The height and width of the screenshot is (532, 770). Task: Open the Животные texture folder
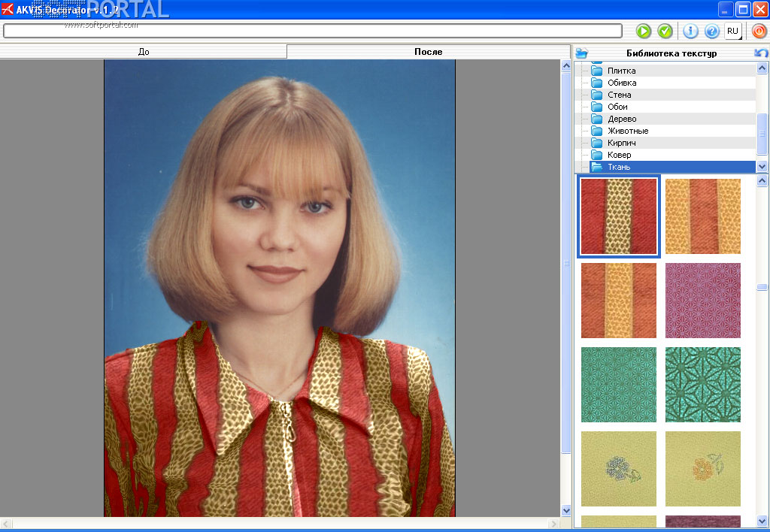[628, 131]
